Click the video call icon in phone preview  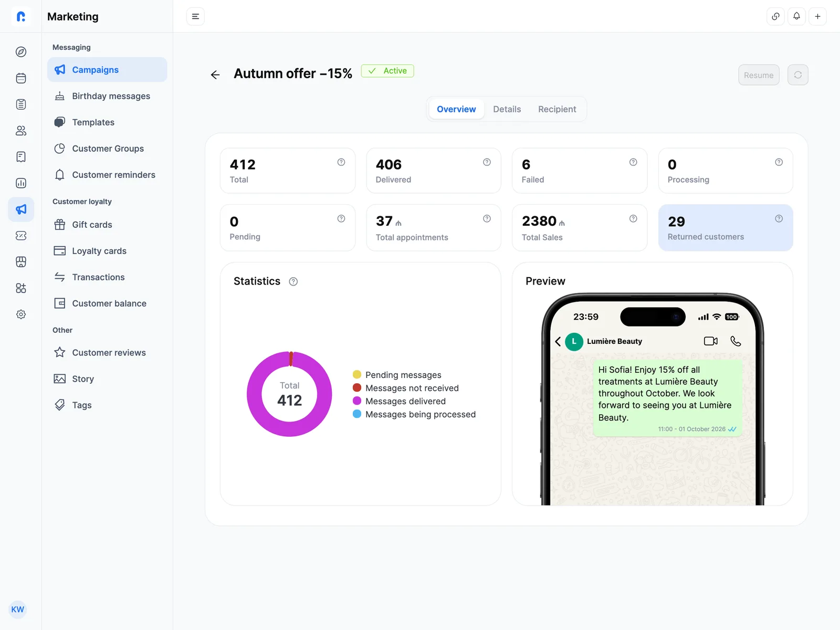pos(710,341)
